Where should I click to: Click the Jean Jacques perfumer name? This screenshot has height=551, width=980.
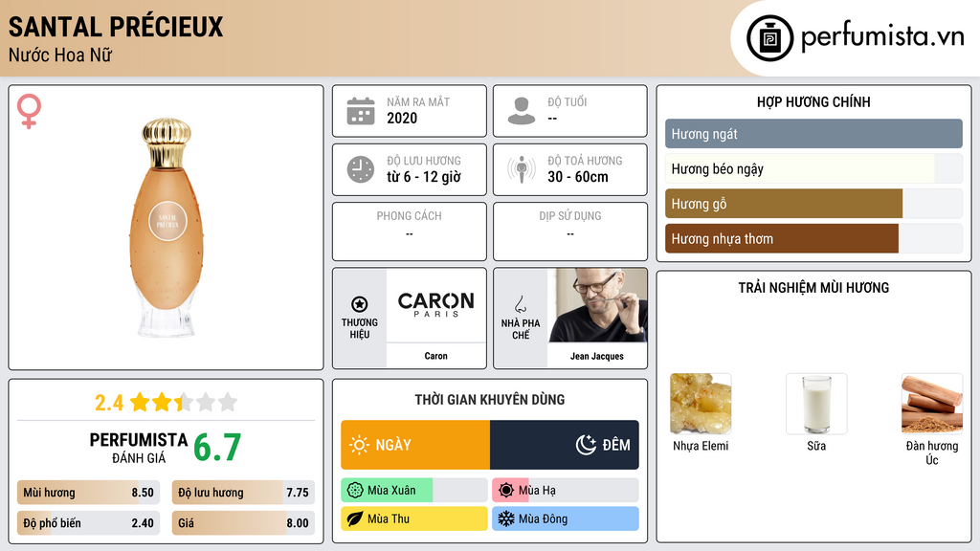point(597,356)
